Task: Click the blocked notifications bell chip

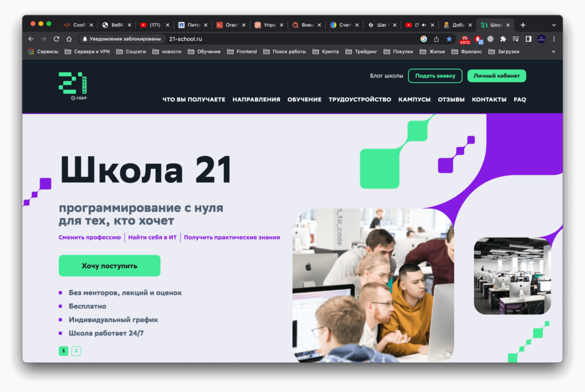Action: [121, 39]
